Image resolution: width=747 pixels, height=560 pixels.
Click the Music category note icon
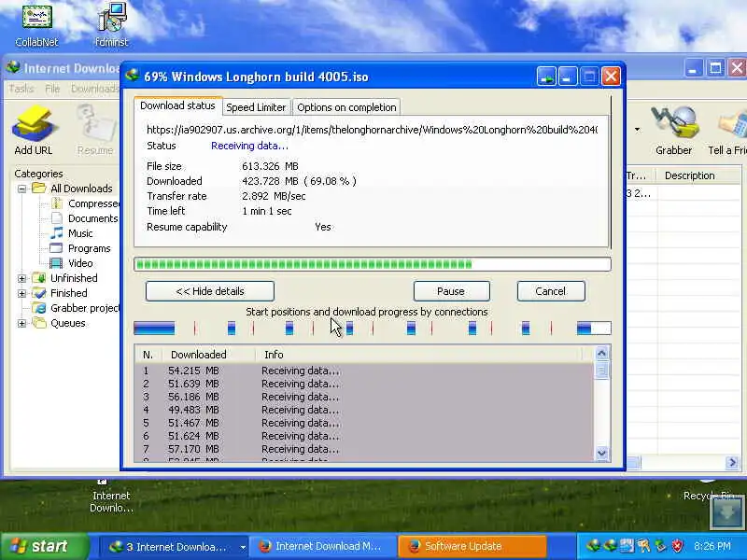click(56, 233)
